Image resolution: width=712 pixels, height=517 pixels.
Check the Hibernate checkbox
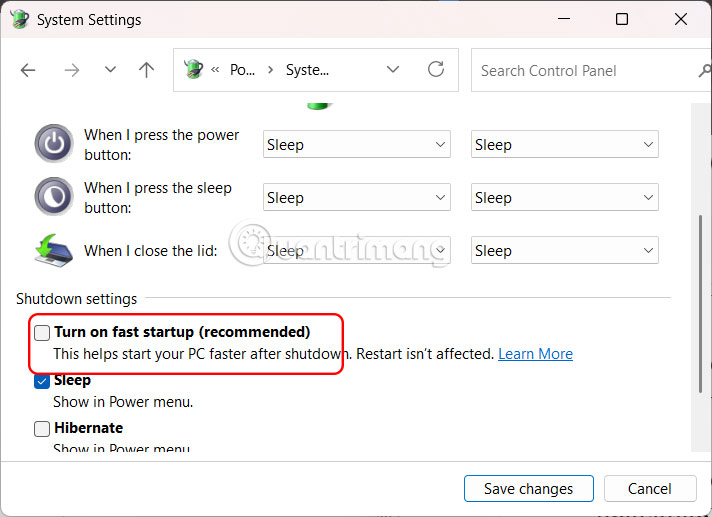[42, 428]
